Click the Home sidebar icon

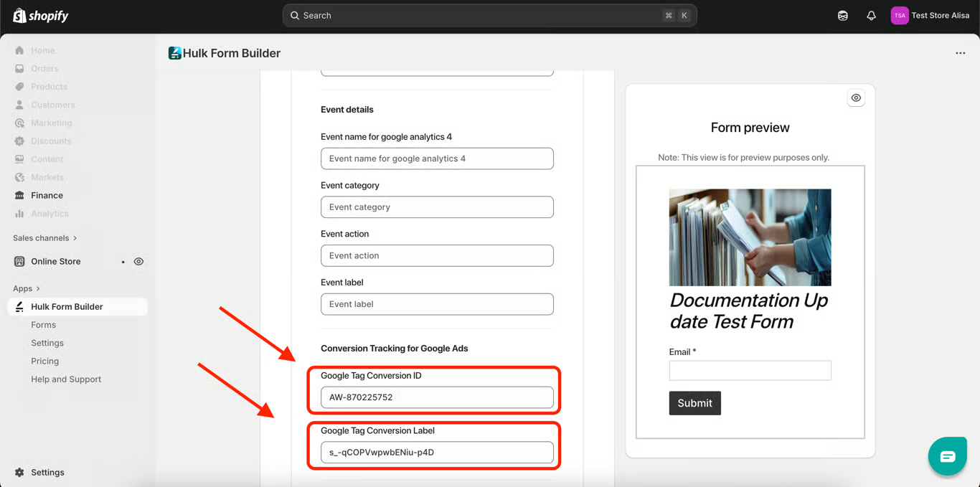click(19, 50)
